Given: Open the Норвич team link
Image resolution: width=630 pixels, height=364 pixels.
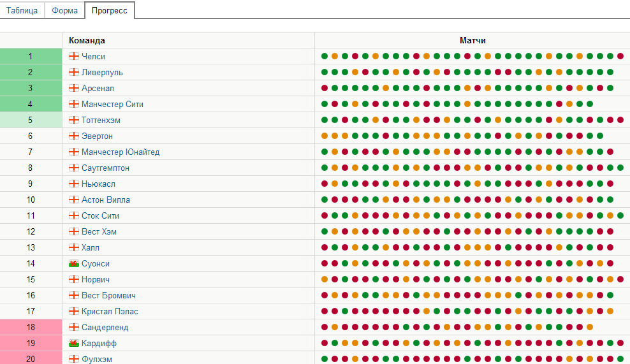Looking at the screenshot, I should pos(95,279).
